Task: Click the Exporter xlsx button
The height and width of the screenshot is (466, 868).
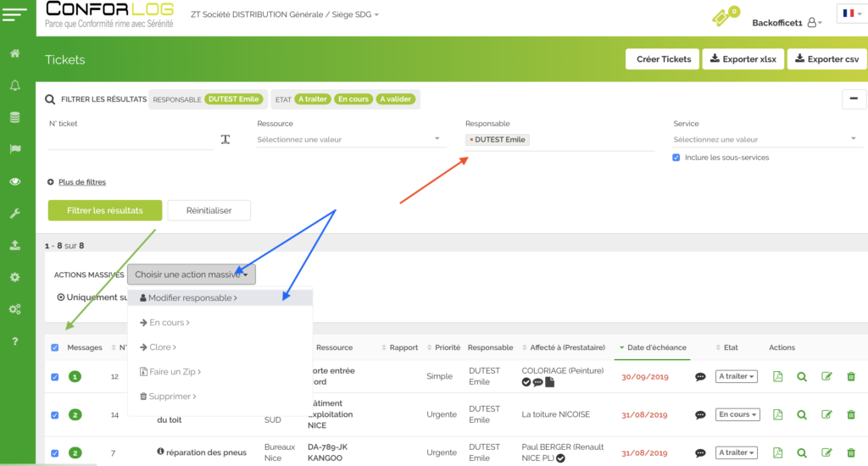Action: click(743, 59)
